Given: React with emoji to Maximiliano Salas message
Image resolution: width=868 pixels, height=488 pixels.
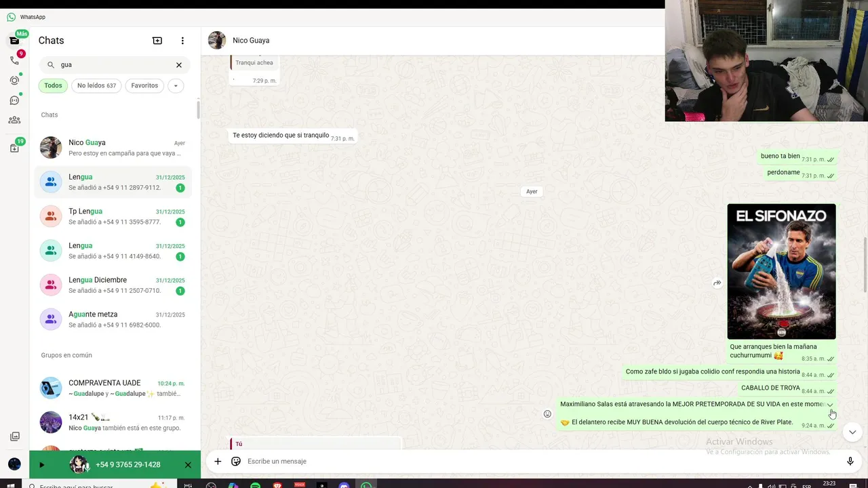Looking at the screenshot, I should [x=547, y=414].
